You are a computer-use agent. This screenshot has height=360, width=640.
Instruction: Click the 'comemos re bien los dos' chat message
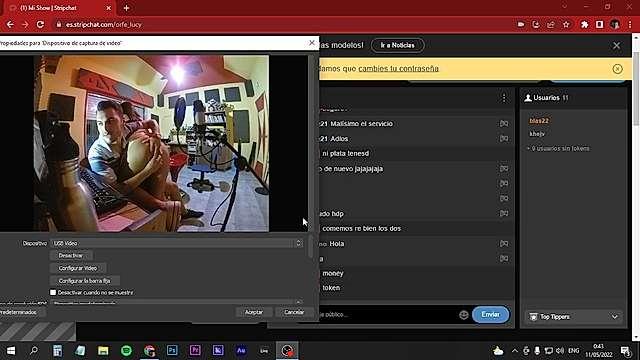(362, 229)
